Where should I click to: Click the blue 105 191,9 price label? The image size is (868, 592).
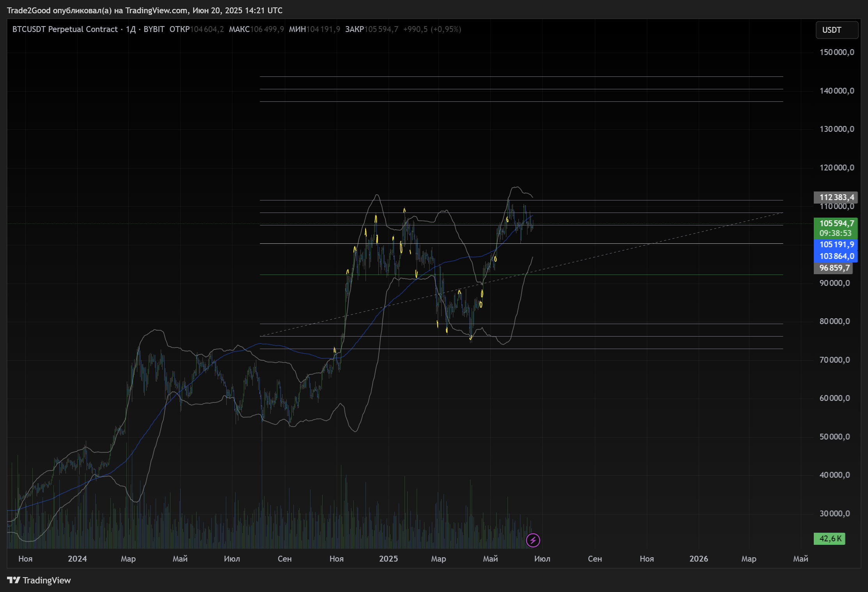tap(836, 245)
